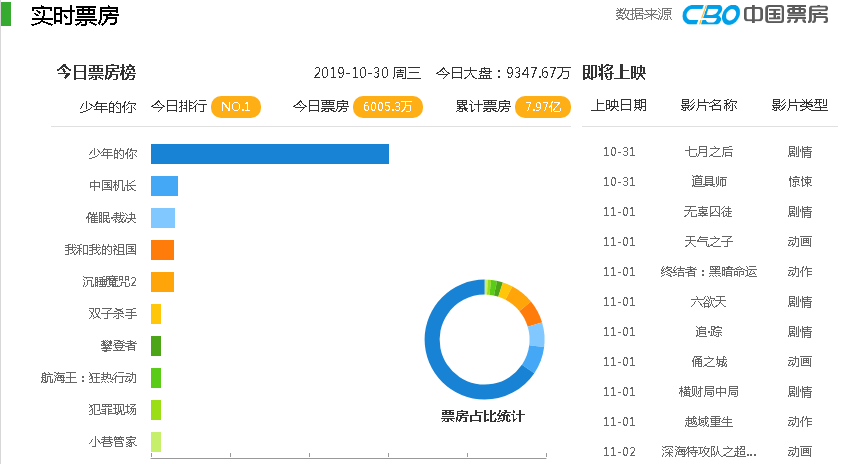Screen dimensions: 845x464
Task: Click the 中国机长 bar in the chart
Action: [x=164, y=186]
